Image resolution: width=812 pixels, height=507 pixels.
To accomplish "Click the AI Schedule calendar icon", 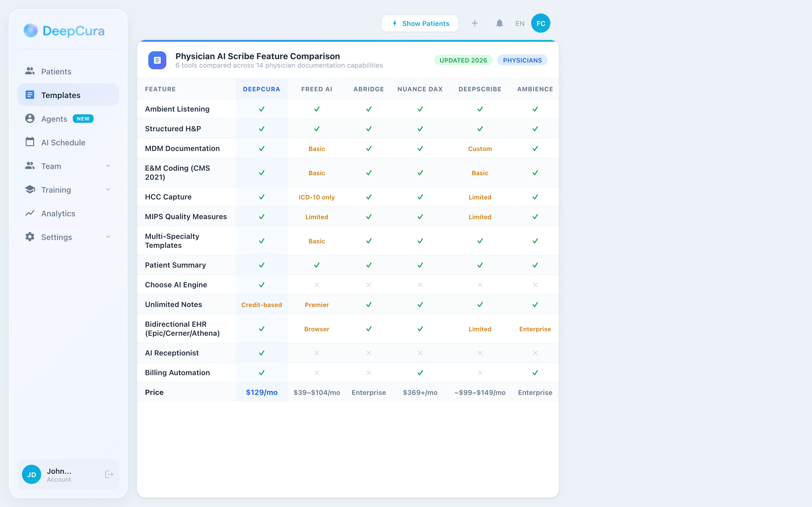I will click(30, 142).
